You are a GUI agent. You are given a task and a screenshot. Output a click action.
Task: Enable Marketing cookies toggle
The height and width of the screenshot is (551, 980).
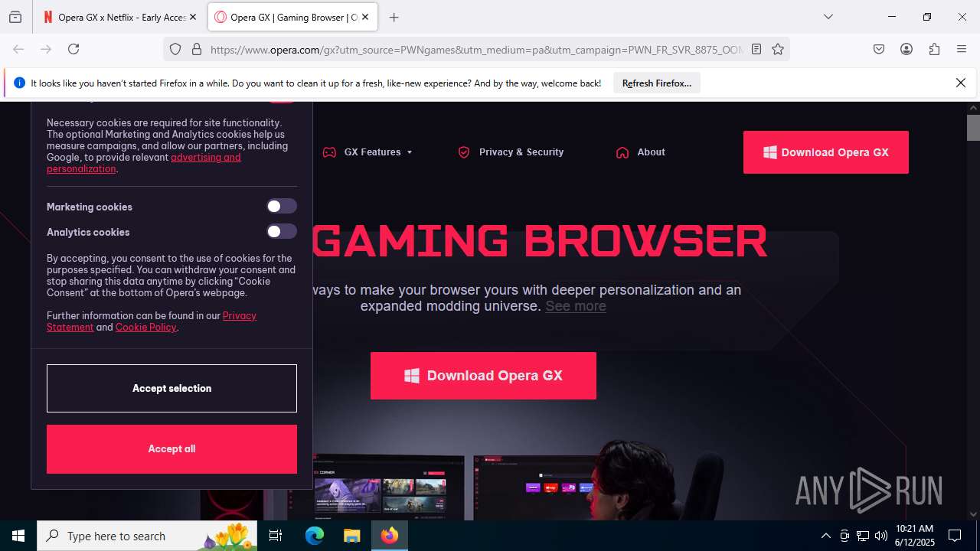(281, 206)
